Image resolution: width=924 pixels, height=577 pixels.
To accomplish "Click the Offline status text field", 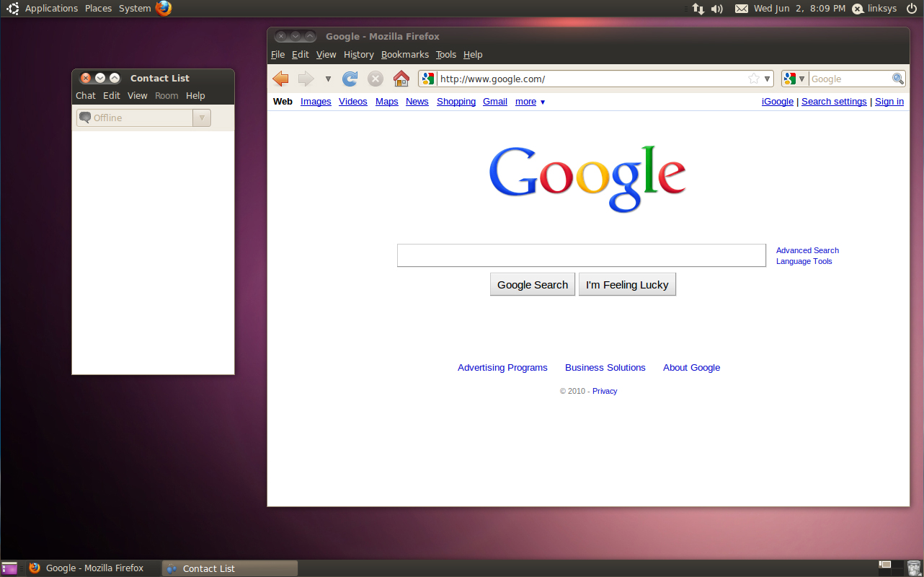I will [135, 118].
